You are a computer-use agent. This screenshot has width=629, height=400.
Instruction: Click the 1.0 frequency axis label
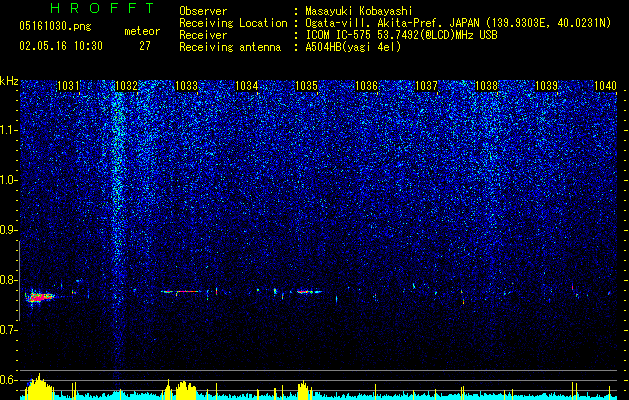[9, 180]
